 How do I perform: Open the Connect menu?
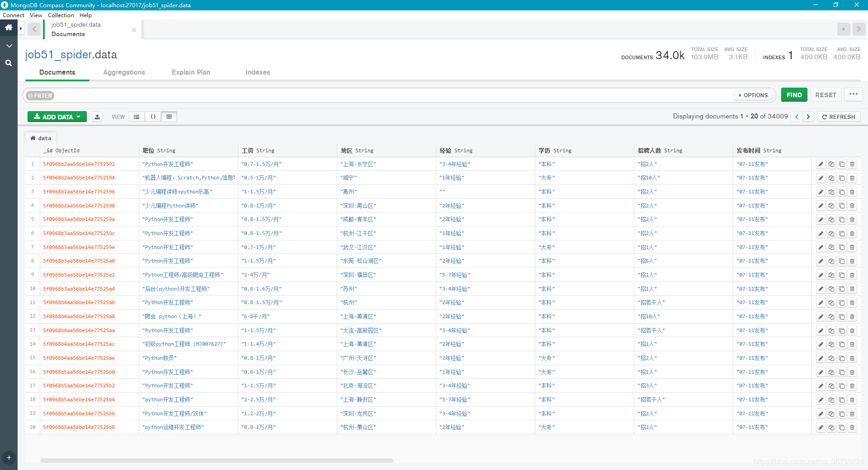click(x=14, y=15)
